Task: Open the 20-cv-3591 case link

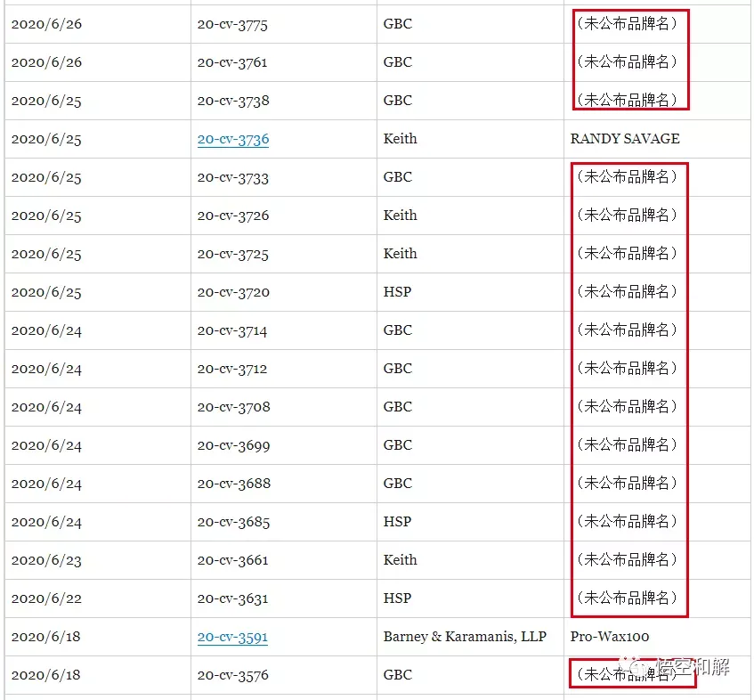Action: [x=232, y=637]
